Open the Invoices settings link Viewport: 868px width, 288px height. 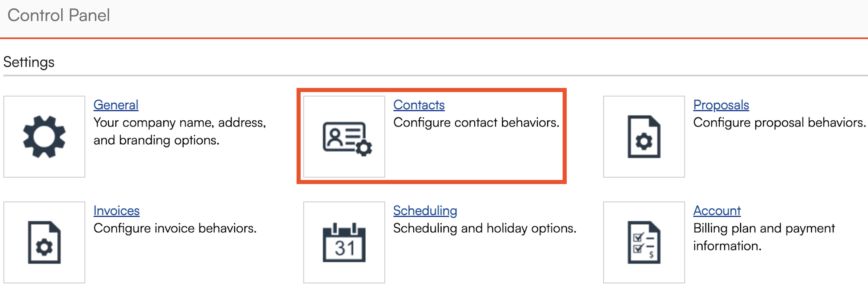[x=116, y=211]
